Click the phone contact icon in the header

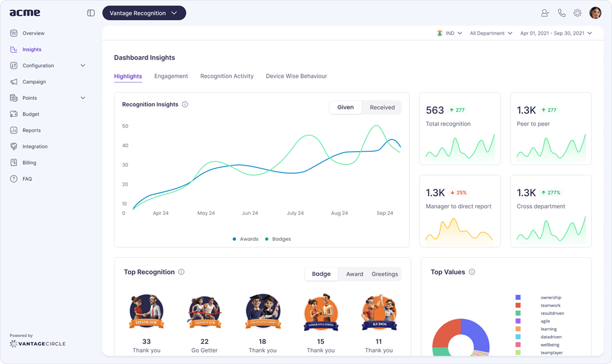[561, 13]
